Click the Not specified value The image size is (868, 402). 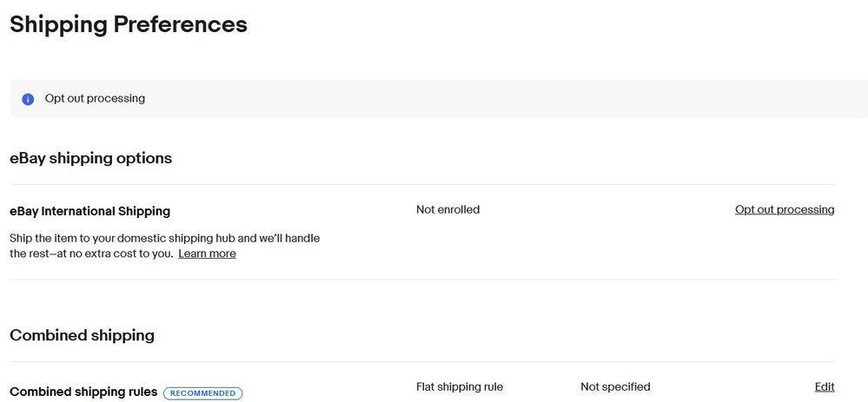tap(615, 386)
